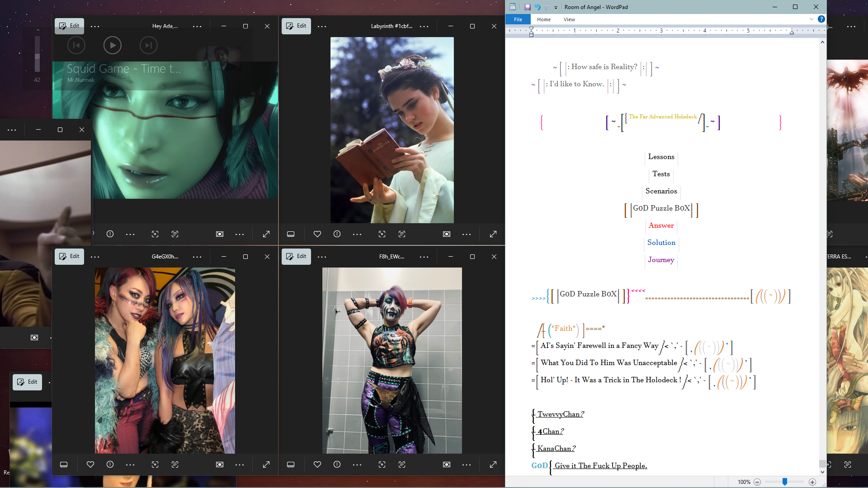Image resolution: width=868 pixels, height=488 pixels.
Task: Click the Undo arrow in WordPad
Action: pyautogui.click(x=538, y=7)
